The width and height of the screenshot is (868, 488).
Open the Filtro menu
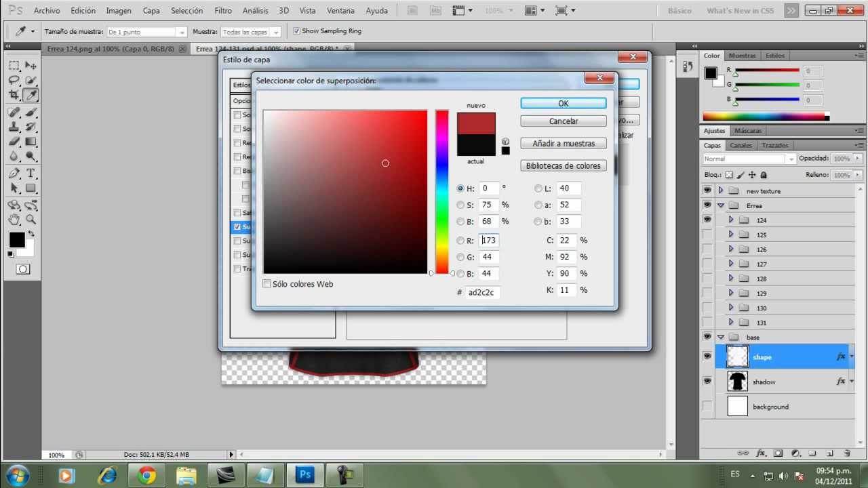[x=222, y=11]
